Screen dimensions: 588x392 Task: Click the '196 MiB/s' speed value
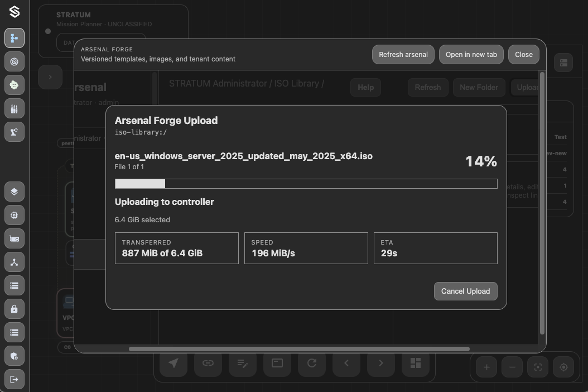pyautogui.click(x=273, y=253)
